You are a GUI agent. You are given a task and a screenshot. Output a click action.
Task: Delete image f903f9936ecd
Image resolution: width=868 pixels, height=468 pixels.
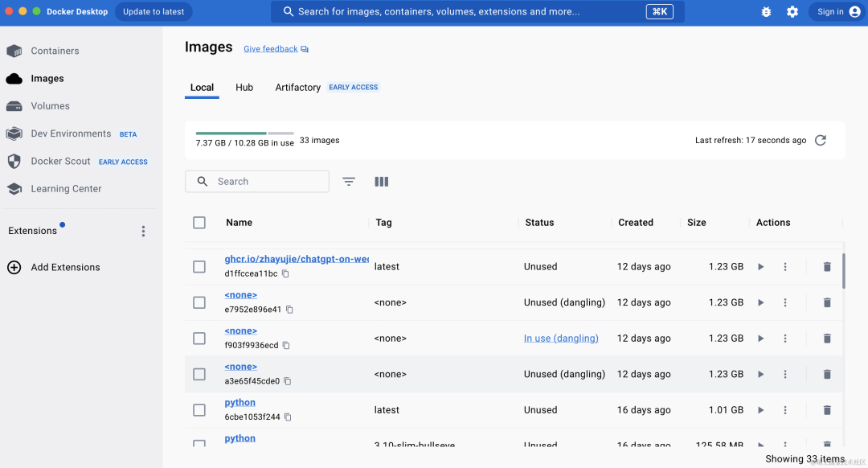click(827, 339)
